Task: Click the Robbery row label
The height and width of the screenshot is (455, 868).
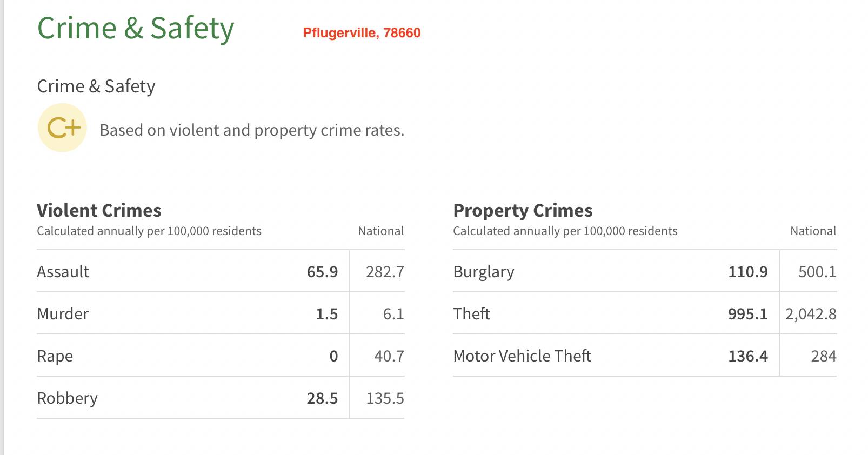Action: (67, 398)
